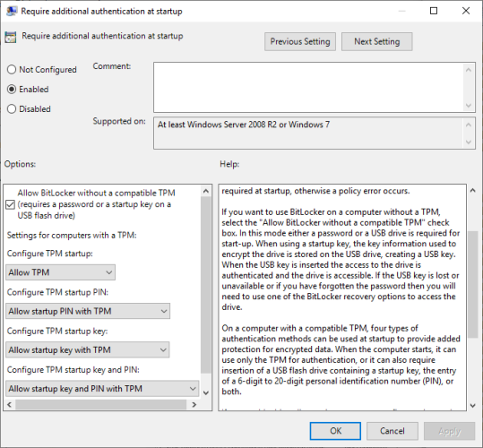Expand the Allow startup PIN with TPM dropdown
Screen dimensions: 483x448
[x=88, y=311]
